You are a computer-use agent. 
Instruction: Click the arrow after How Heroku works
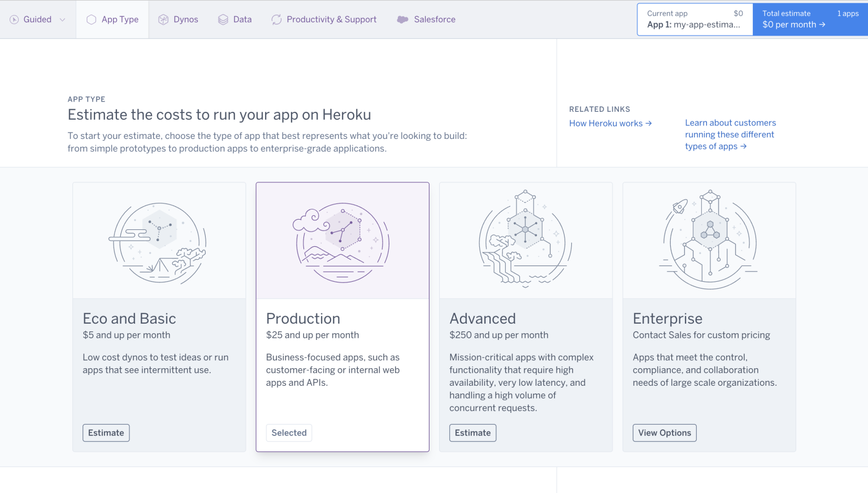tap(650, 123)
